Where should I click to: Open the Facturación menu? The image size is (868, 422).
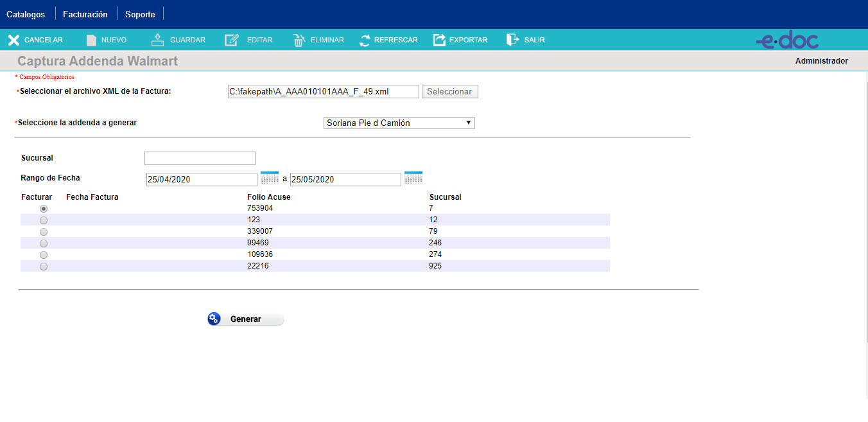click(85, 14)
